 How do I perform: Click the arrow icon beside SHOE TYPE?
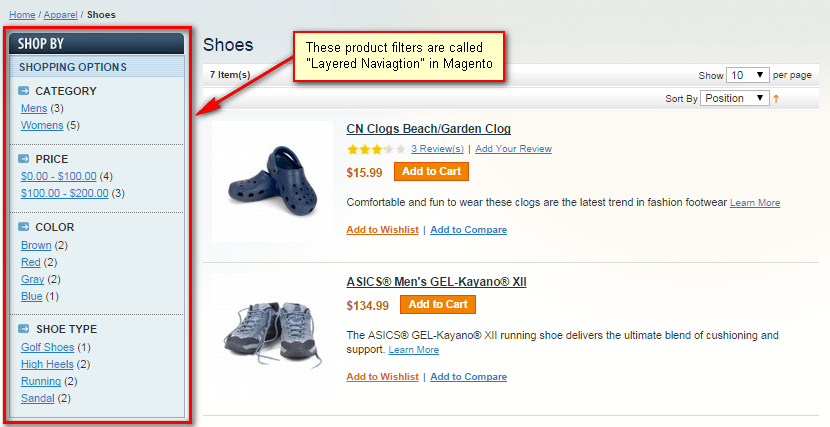coord(25,329)
